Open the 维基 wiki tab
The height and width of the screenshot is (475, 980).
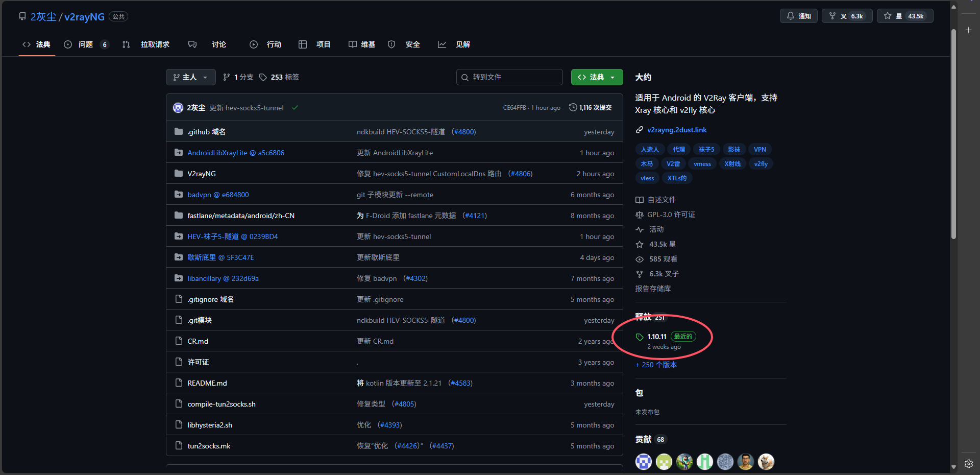pyautogui.click(x=362, y=44)
